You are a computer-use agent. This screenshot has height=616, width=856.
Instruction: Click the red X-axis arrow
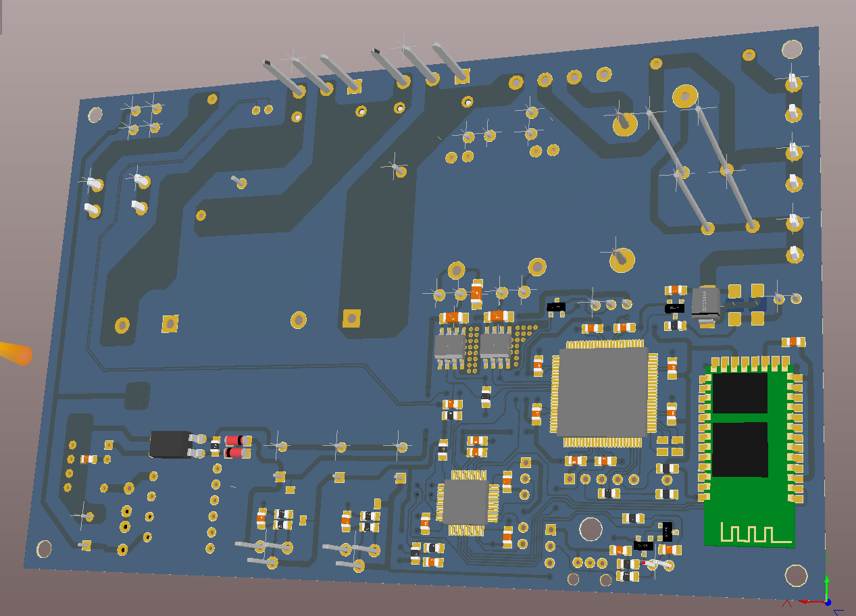[809, 601]
